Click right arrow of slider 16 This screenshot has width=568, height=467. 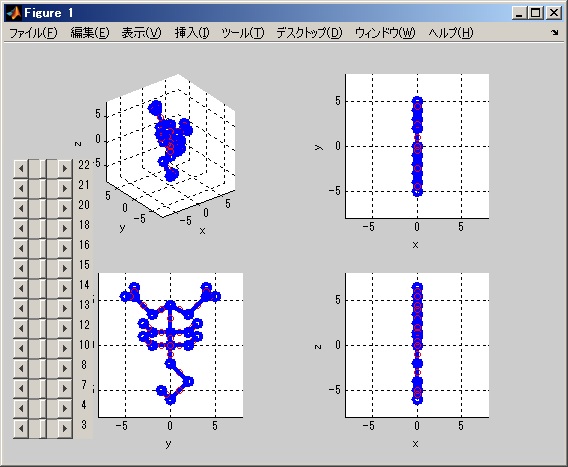(65, 248)
